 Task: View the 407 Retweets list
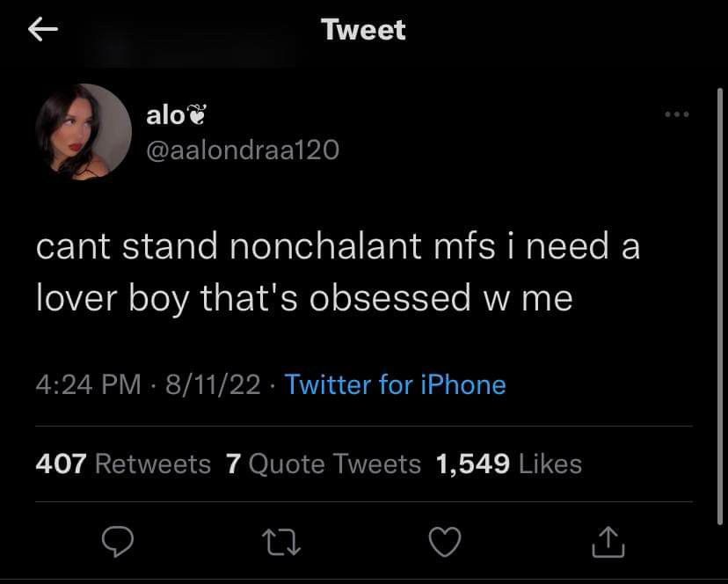(123, 464)
